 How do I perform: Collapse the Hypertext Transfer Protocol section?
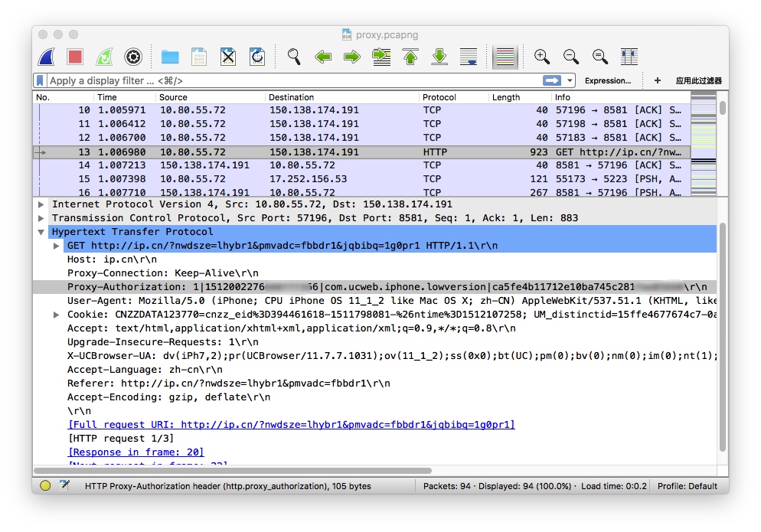41,232
